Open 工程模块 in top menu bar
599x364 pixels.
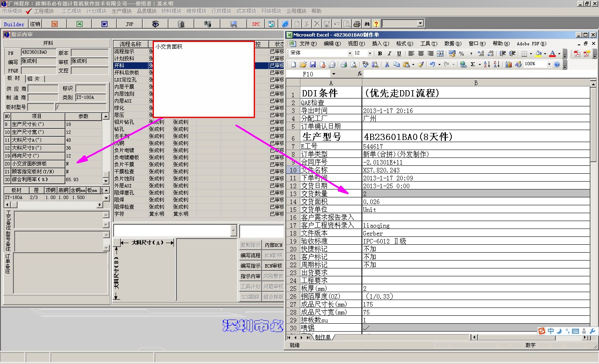pyautogui.click(x=44, y=11)
